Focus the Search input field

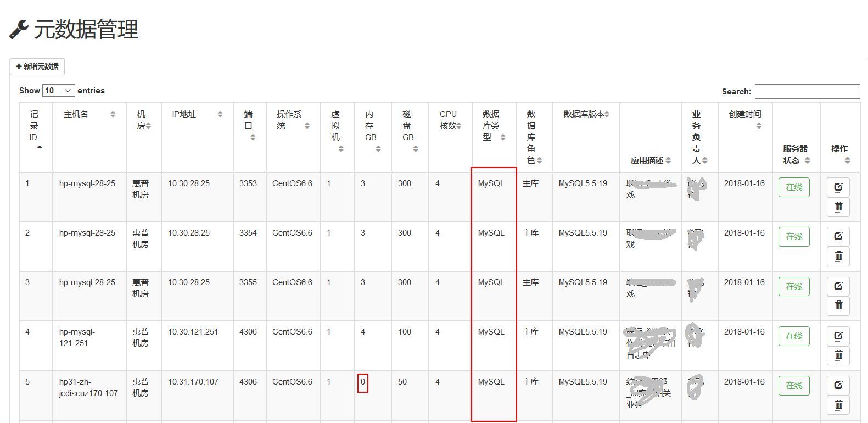pyautogui.click(x=807, y=91)
